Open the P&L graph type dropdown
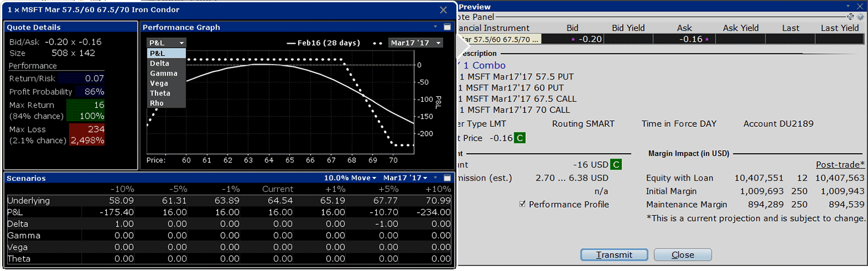The image size is (868, 271). click(166, 43)
